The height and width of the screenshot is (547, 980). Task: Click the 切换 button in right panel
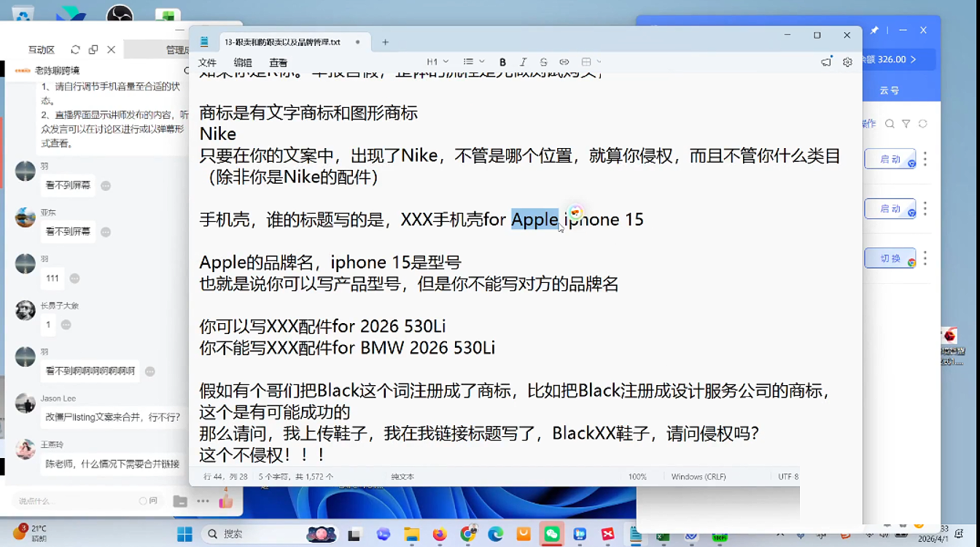pyautogui.click(x=890, y=258)
